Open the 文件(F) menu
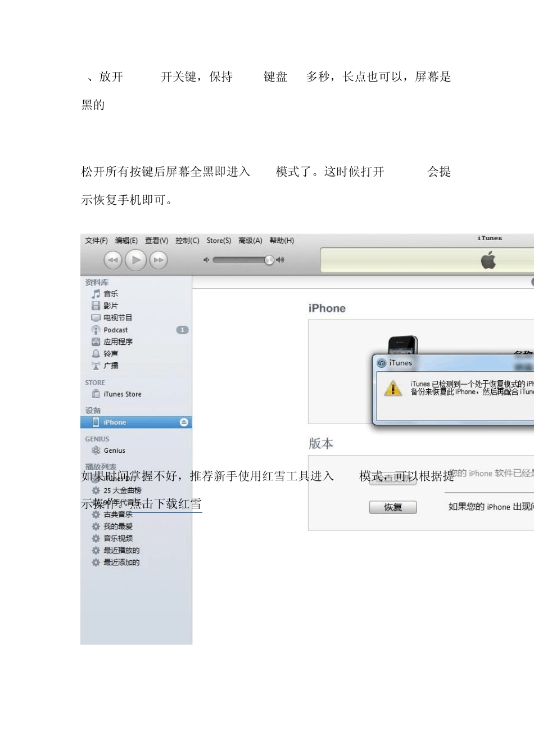 pos(96,241)
